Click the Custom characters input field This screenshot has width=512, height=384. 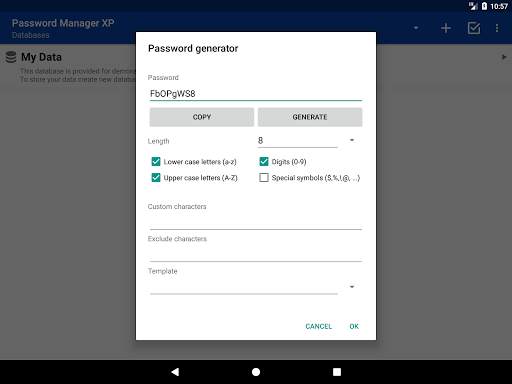[x=256, y=221]
